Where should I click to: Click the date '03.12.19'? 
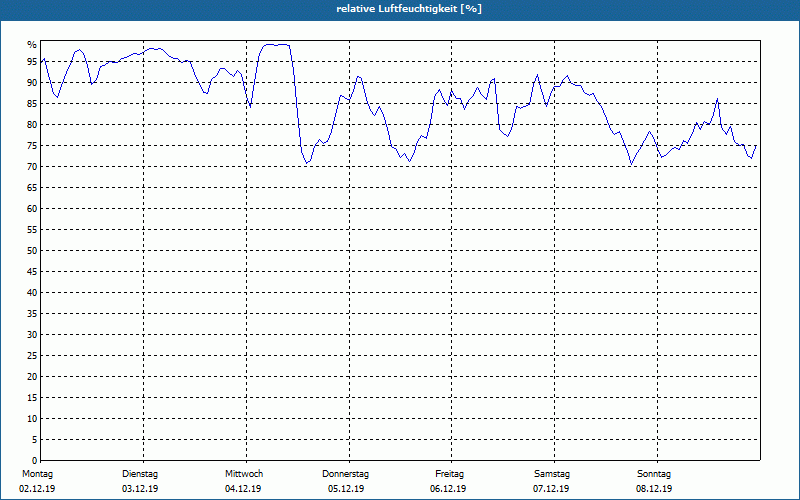[140, 489]
